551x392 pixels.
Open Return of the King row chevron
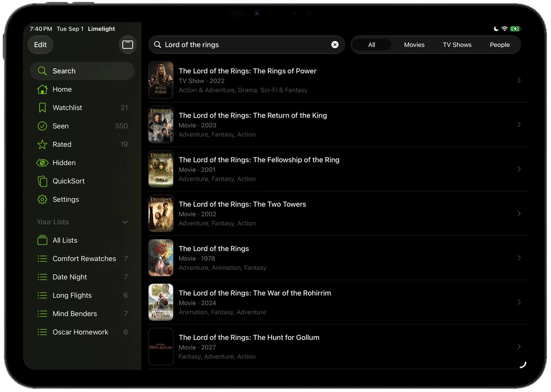click(x=519, y=125)
